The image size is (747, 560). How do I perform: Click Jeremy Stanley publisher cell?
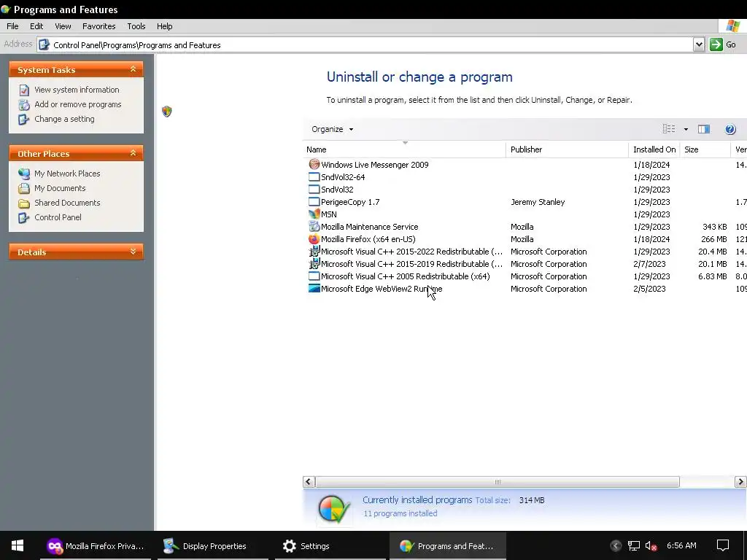click(x=538, y=202)
